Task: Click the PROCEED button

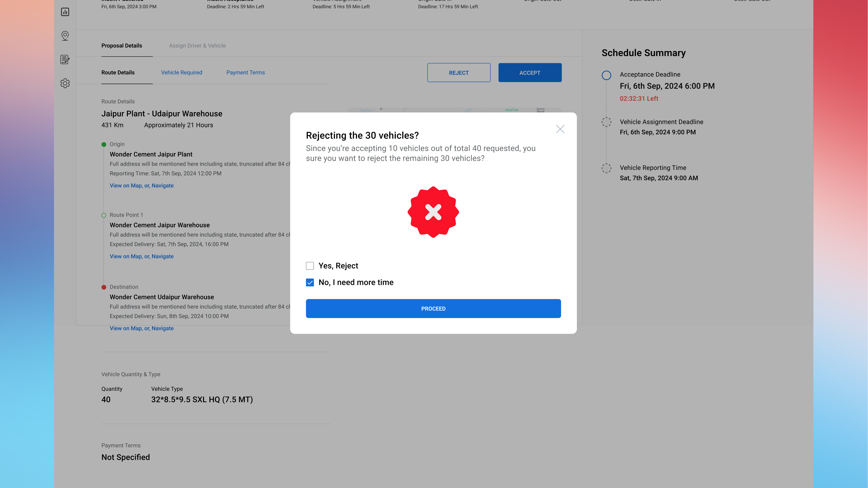Action: (433, 308)
